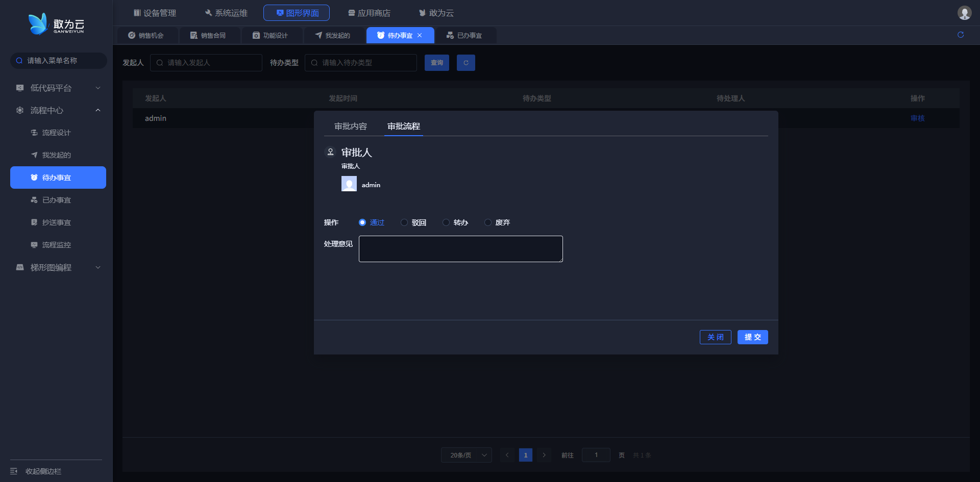Open the 20条/页 page size dropdown
980x482 pixels.
[466, 455]
